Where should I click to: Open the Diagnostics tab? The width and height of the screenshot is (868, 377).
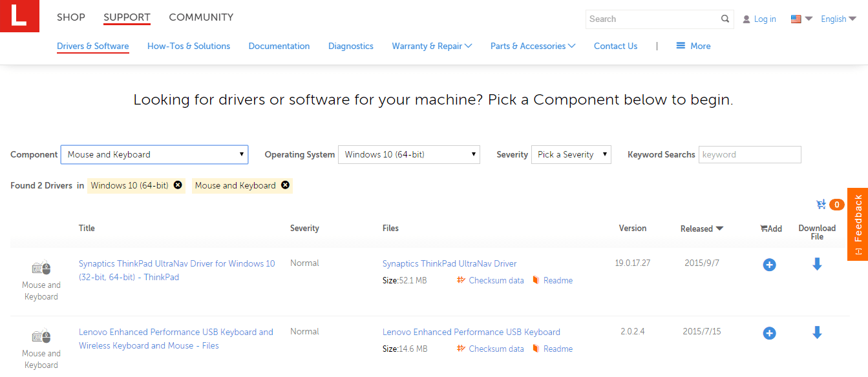(351, 46)
